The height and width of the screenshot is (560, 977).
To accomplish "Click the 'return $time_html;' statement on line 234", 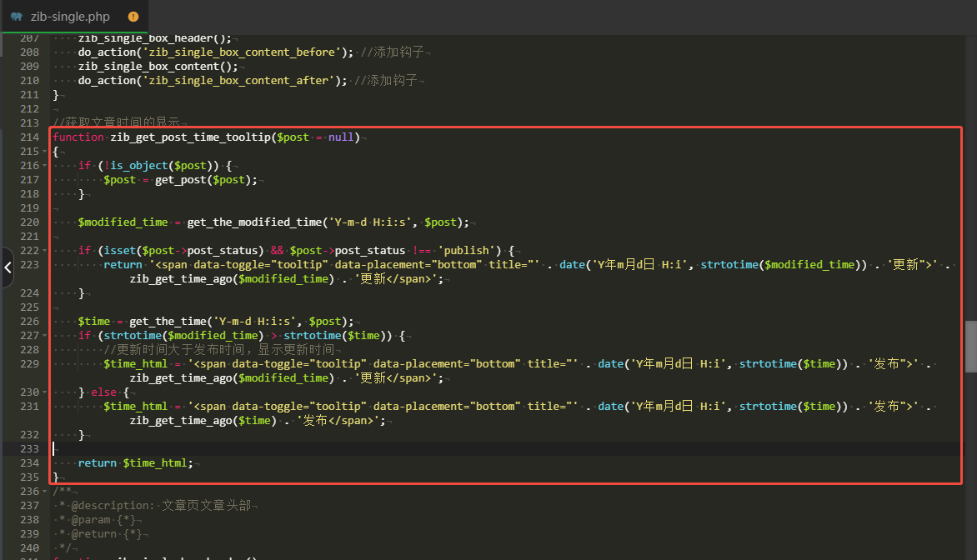I will click(135, 462).
